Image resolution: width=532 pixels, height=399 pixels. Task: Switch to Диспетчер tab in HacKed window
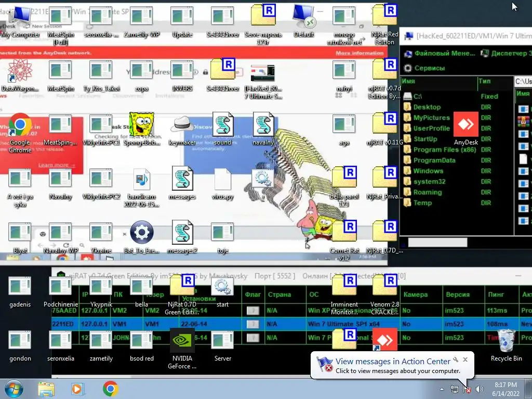click(x=506, y=54)
